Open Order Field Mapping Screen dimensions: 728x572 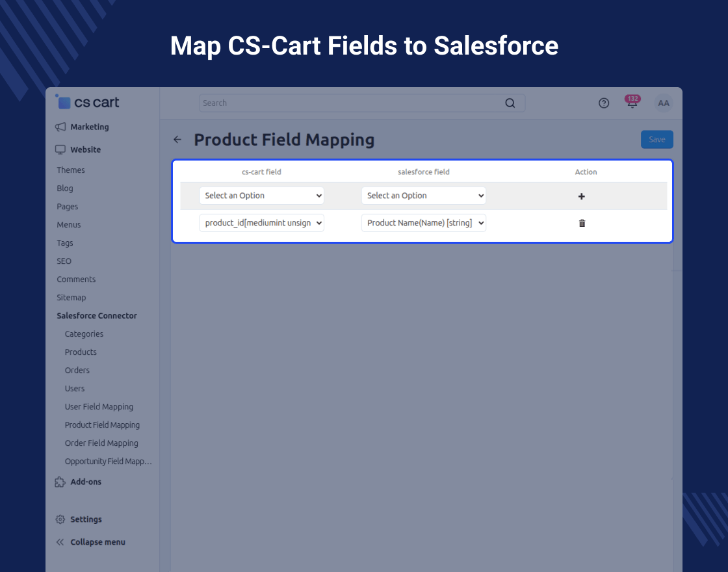(x=101, y=443)
